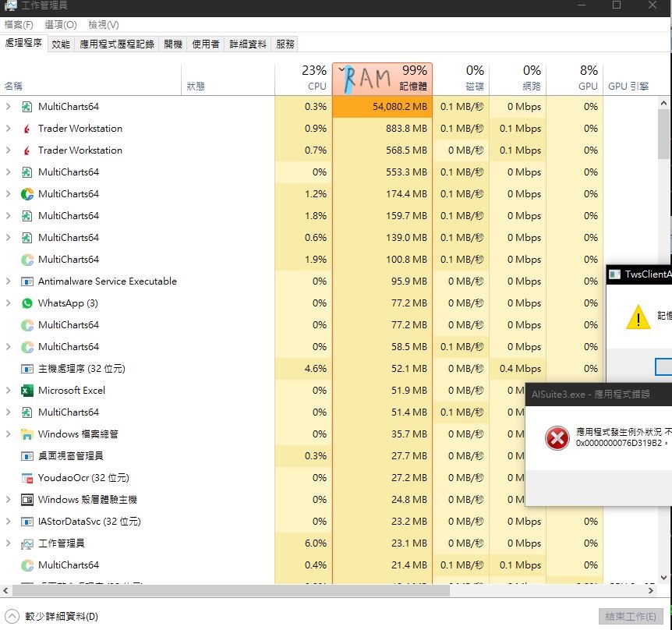This screenshot has height=630, width=672.
Task: Expand the MultiCharts64 row using 54,080.2 MB
Action: coord(8,107)
